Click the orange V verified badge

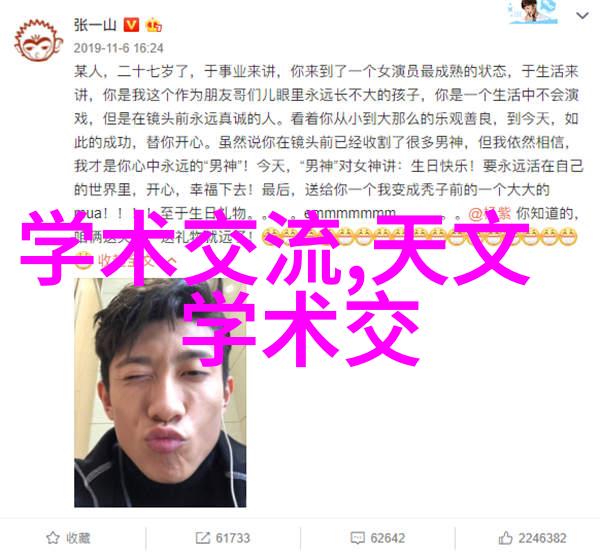pyautogui.click(x=131, y=25)
